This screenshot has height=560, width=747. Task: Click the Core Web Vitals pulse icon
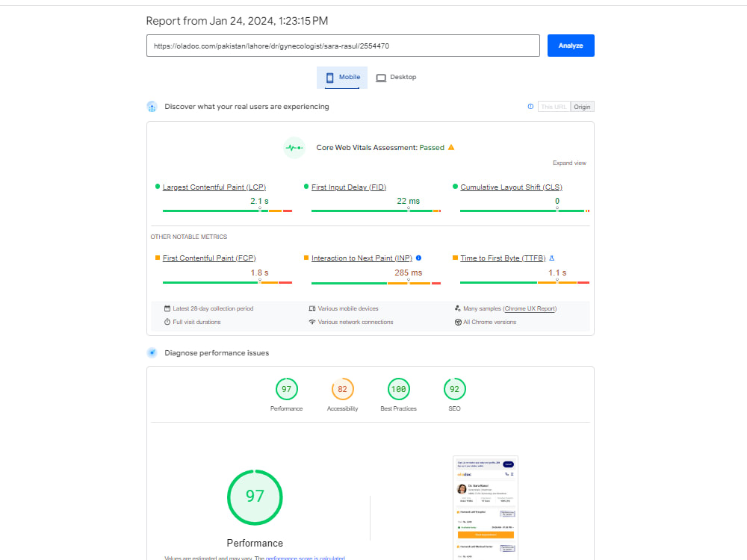294,148
